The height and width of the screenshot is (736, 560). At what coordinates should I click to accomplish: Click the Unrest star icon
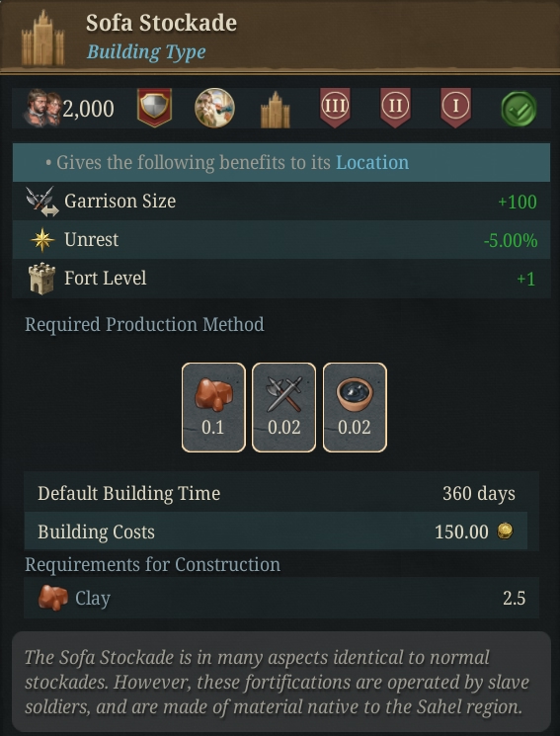(x=42, y=240)
